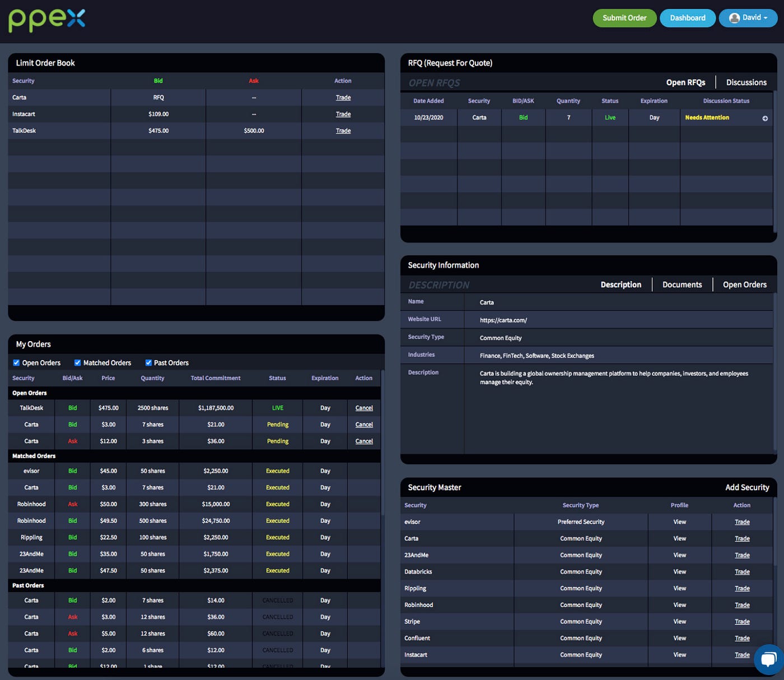Screen dimensions: 784x680
Task: Click the $1,187,500.00 total commitment cell
Action: coord(216,408)
